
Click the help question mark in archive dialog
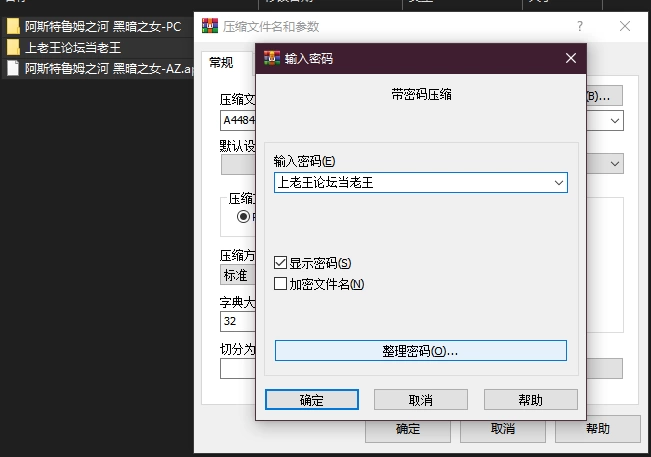pos(580,26)
